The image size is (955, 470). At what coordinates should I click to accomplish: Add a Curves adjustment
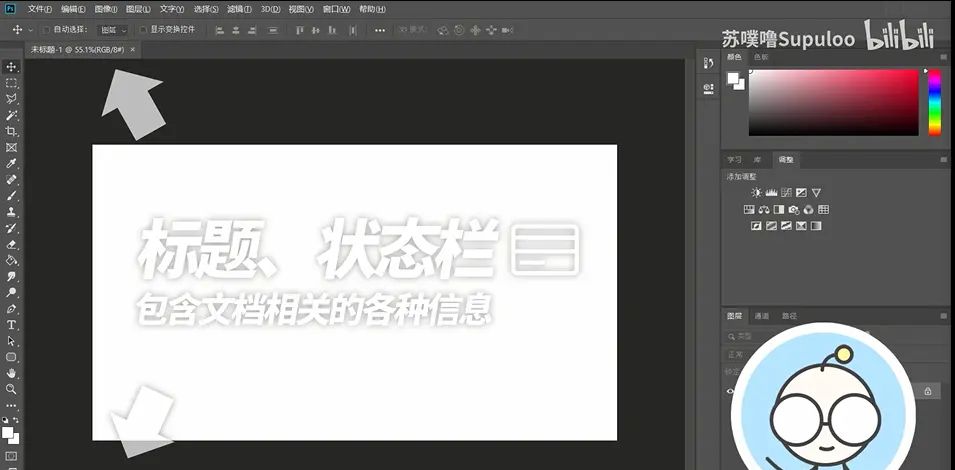click(x=786, y=192)
